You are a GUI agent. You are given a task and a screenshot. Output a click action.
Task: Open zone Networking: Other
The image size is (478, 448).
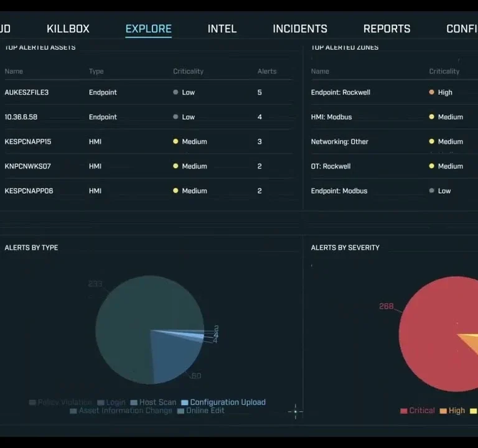coord(340,142)
